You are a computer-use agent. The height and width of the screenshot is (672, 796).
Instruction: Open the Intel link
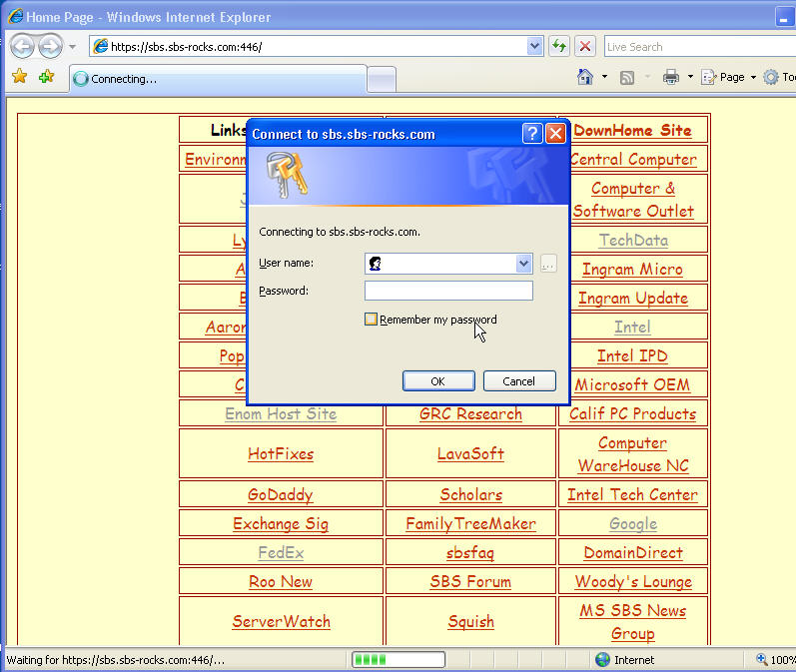pos(632,327)
